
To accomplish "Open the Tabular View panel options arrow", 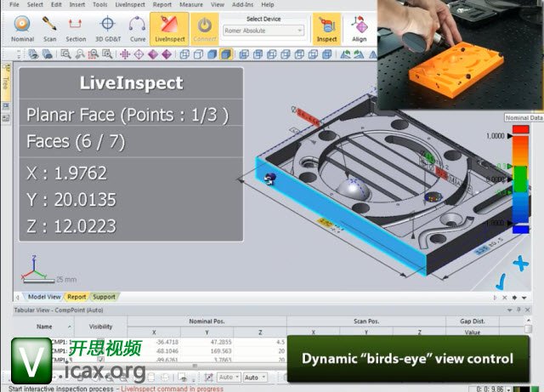I will [x=510, y=310].
